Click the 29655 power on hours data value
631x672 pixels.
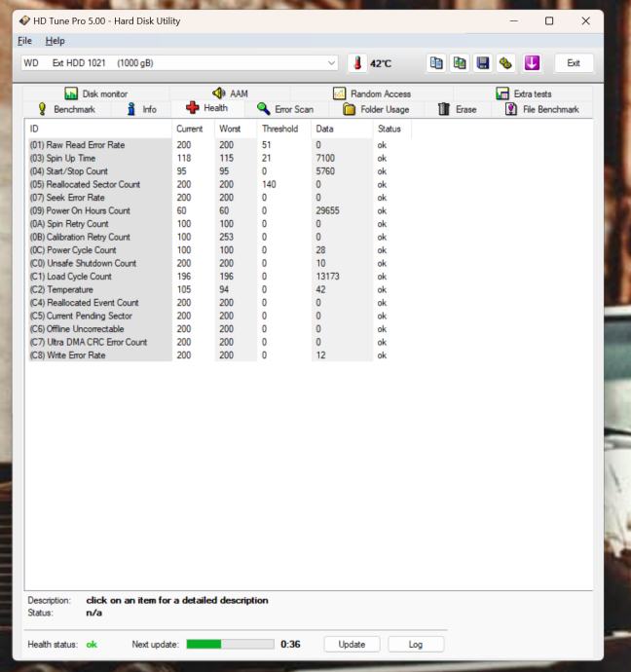pos(328,211)
